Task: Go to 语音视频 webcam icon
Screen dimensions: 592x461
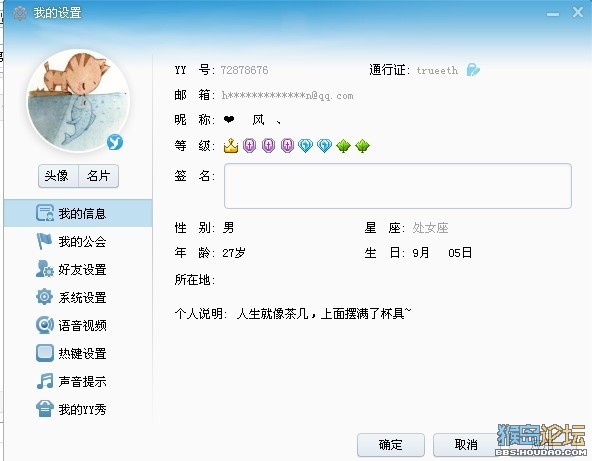Action: (45, 325)
